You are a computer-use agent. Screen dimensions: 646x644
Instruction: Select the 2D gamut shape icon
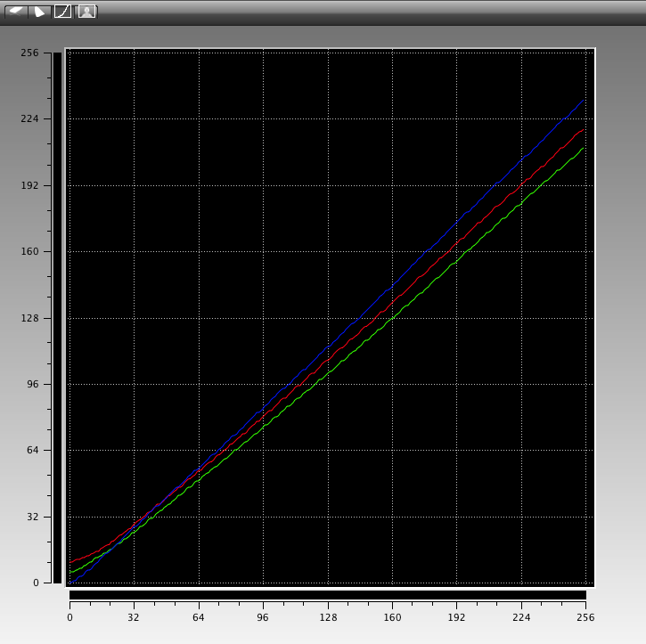39,11
